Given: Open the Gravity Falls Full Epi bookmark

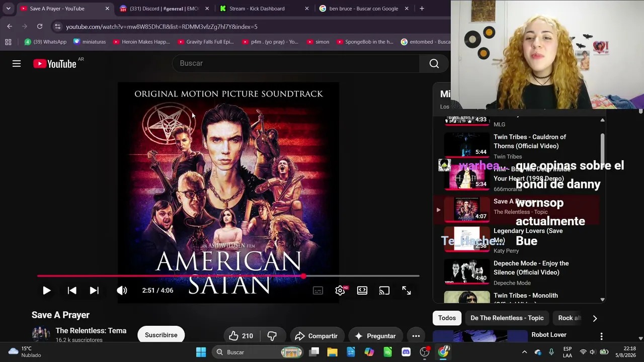Looking at the screenshot, I should click(205, 42).
